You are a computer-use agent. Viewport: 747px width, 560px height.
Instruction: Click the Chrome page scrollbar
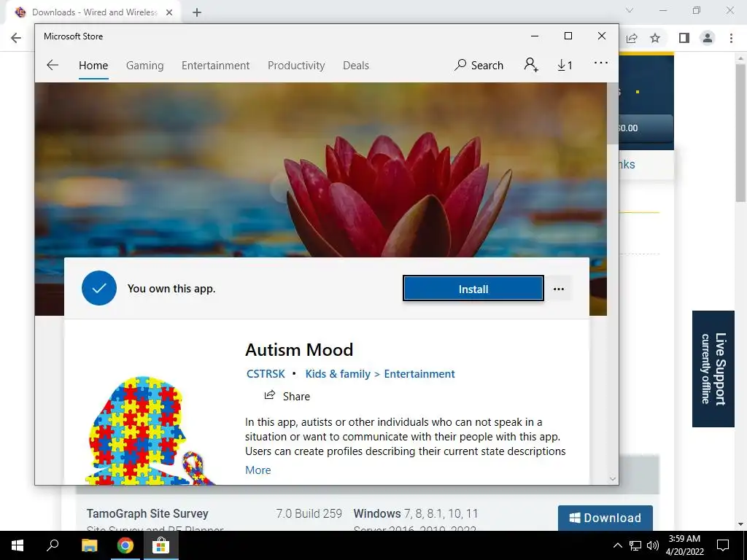[x=740, y=133]
